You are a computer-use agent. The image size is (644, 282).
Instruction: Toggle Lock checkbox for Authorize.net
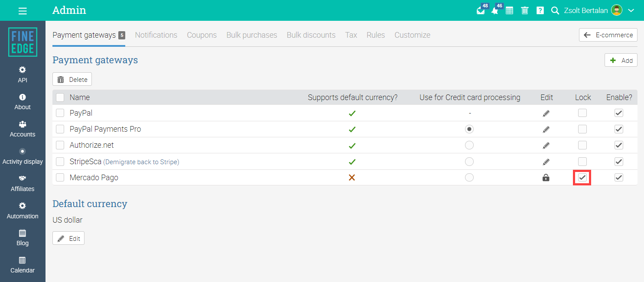(582, 145)
